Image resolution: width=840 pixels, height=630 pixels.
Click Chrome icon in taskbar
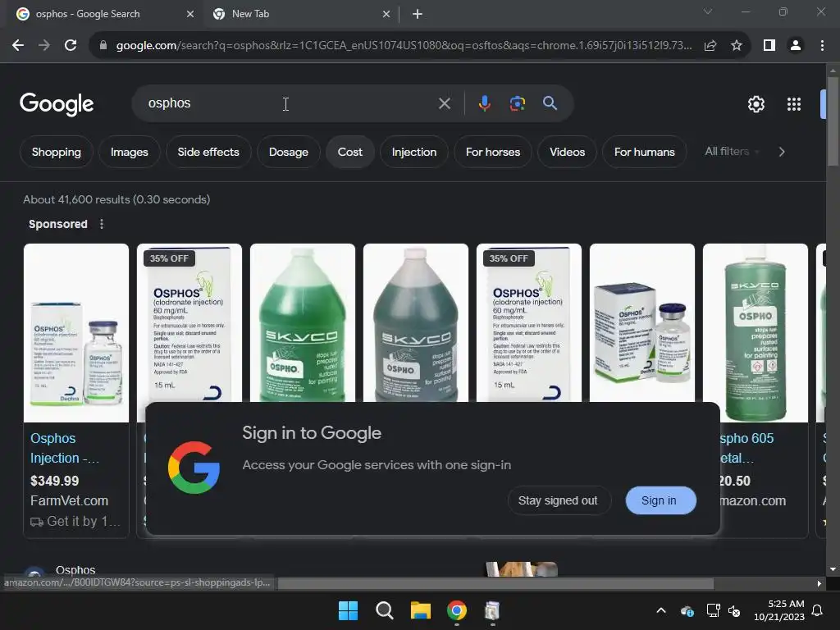click(456, 610)
